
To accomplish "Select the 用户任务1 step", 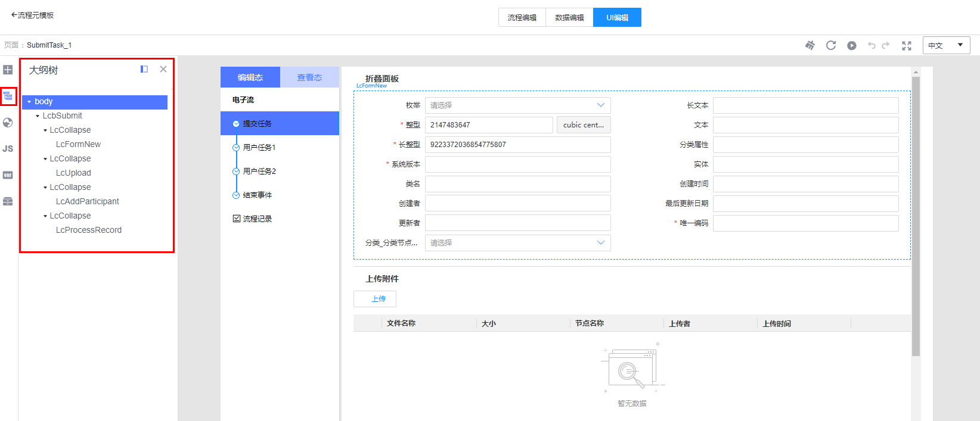I will coord(259,147).
